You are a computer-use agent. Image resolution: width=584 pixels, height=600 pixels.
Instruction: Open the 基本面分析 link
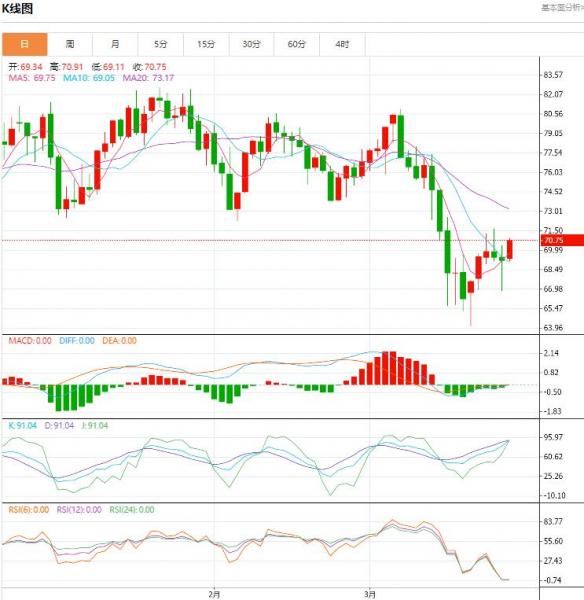[561, 8]
